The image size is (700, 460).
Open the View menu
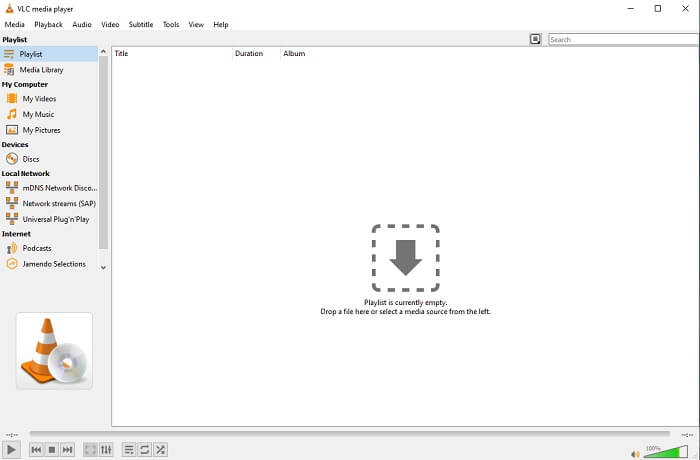tap(196, 25)
